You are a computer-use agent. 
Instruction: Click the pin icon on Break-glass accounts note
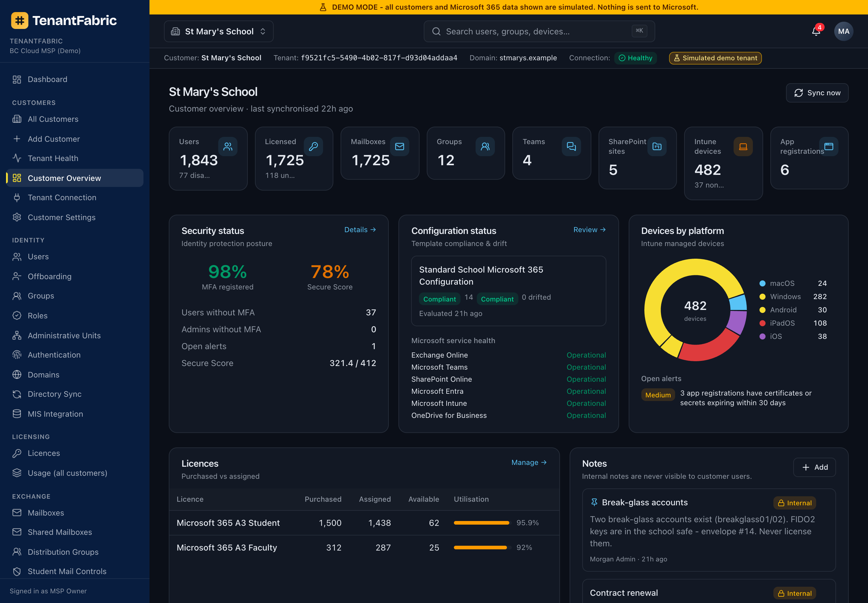(x=594, y=502)
